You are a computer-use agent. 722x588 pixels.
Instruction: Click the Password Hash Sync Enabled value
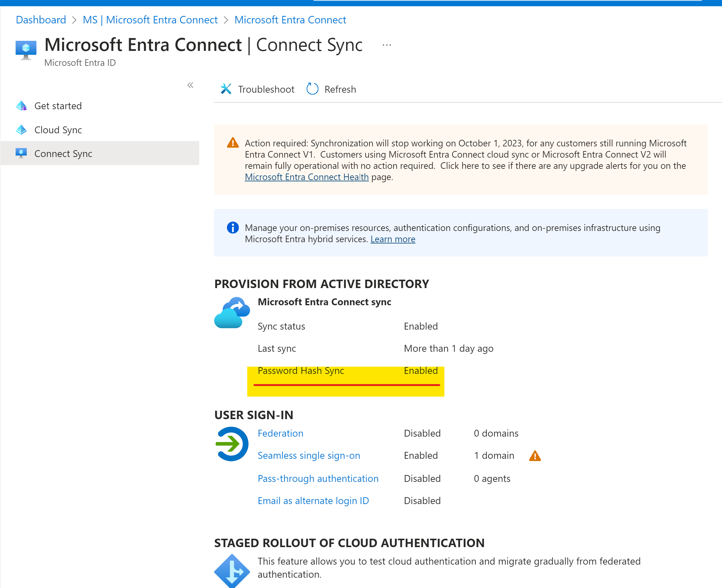tap(421, 370)
